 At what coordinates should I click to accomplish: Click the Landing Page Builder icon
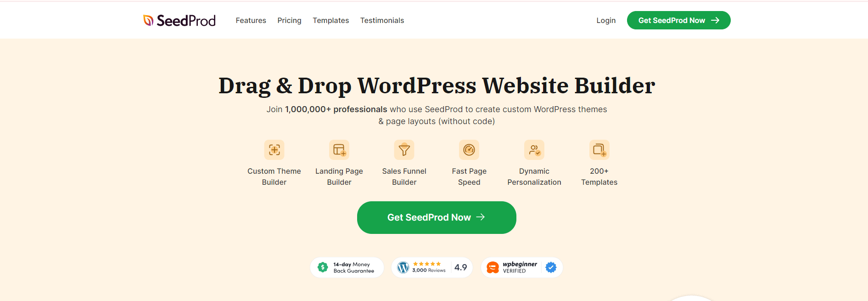[x=339, y=150]
